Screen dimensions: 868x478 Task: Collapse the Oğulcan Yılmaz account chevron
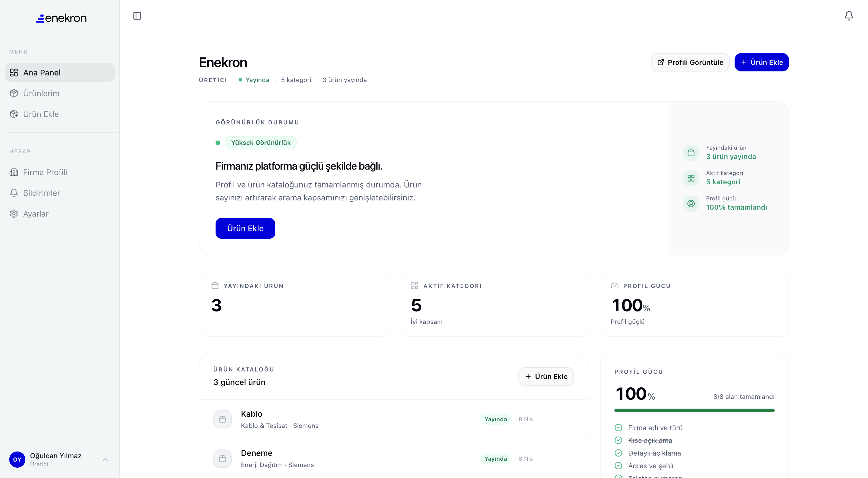[105, 460]
